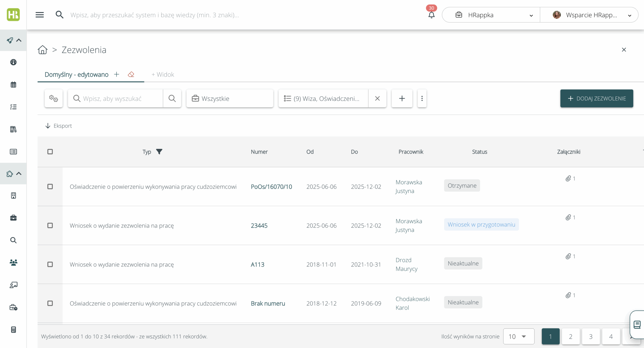Click the eraser icon to clear view edits

(x=131, y=74)
